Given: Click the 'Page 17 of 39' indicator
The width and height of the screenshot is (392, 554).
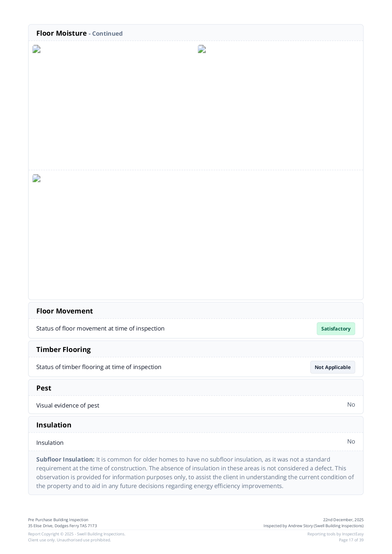Looking at the screenshot, I should click(351, 540).
